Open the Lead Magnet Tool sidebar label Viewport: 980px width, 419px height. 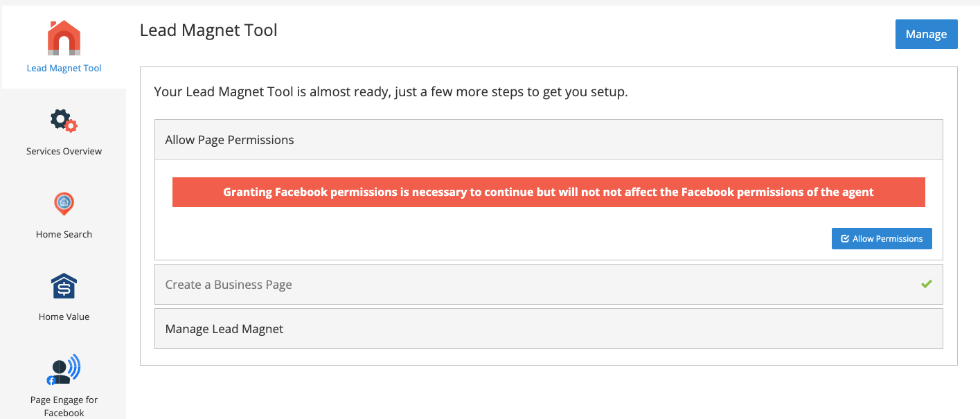pos(64,68)
